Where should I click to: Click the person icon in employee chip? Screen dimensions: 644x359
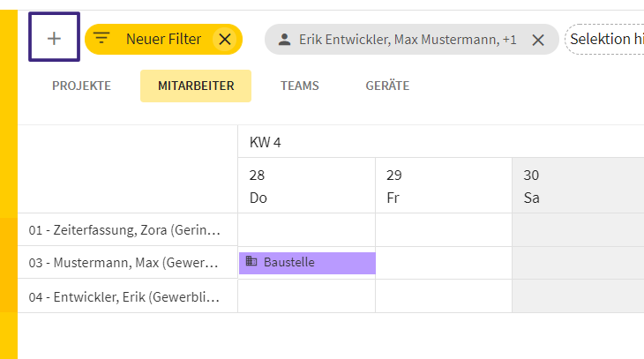coord(285,40)
